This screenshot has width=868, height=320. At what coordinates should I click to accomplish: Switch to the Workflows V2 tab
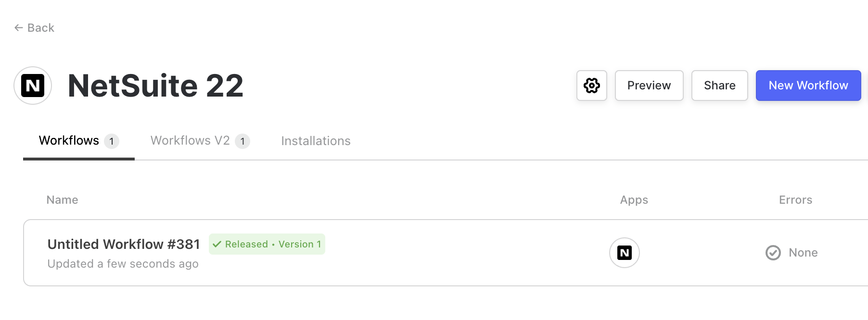tap(190, 141)
